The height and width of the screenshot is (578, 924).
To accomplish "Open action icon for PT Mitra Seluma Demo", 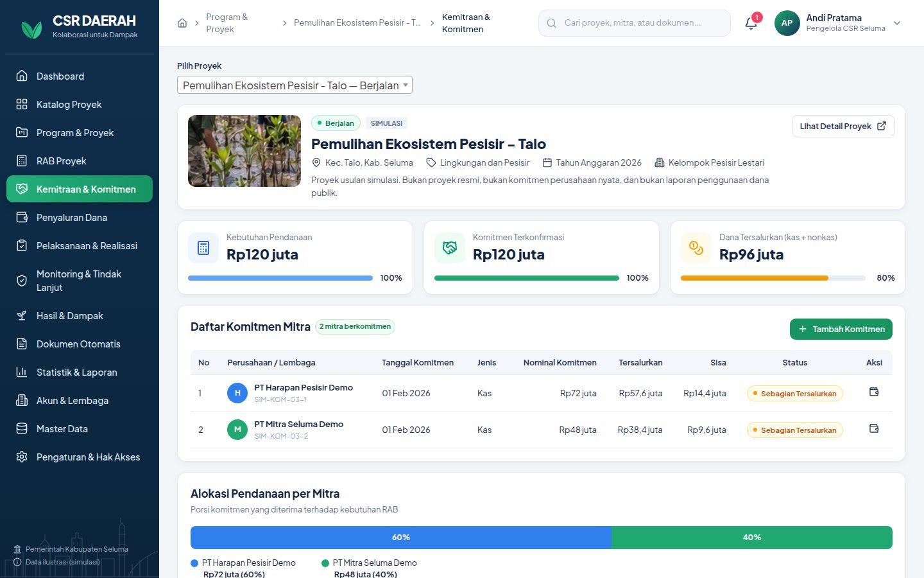I will (874, 428).
